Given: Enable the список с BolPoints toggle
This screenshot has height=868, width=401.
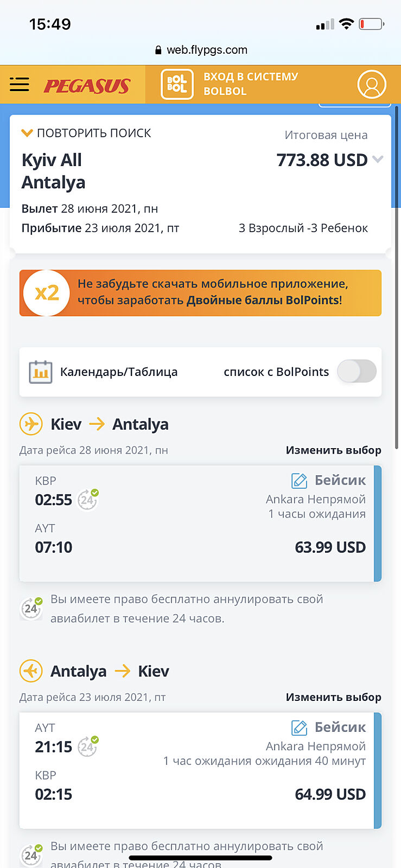Looking at the screenshot, I should 357,372.
